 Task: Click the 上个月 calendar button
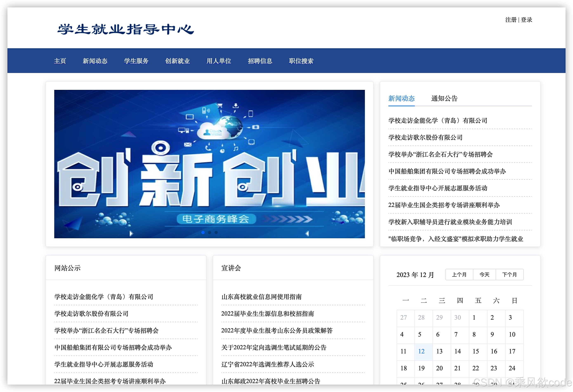[459, 275]
